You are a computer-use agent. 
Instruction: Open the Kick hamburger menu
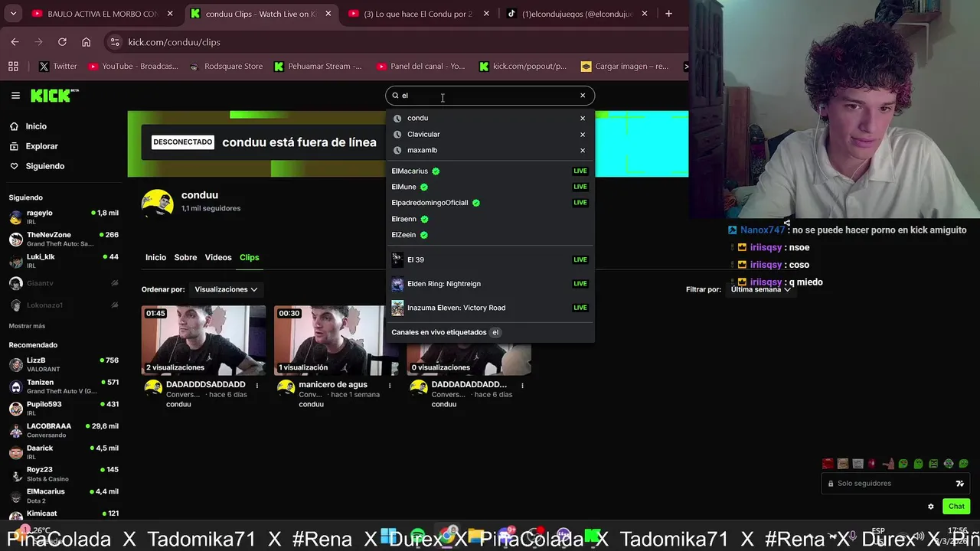point(15,96)
